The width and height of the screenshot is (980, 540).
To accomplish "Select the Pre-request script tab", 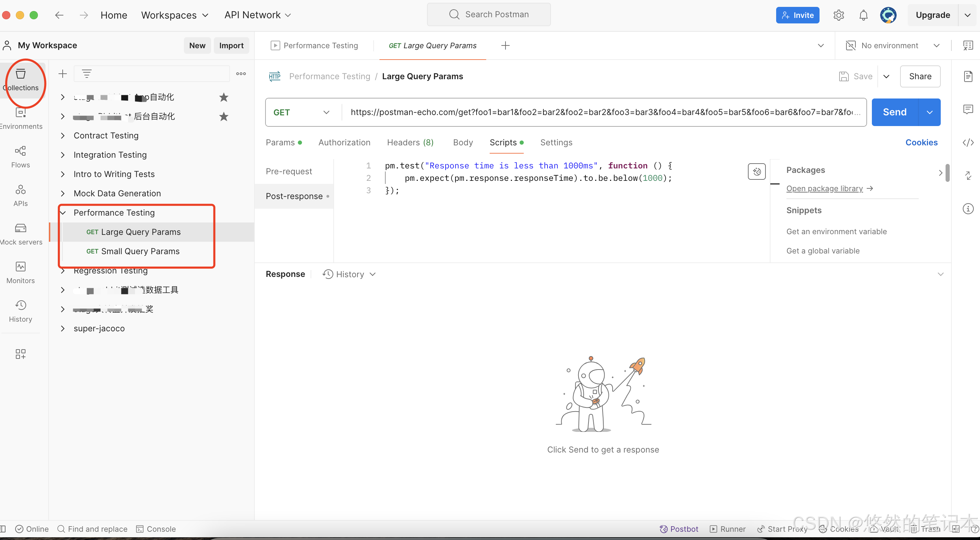I will point(289,171).
